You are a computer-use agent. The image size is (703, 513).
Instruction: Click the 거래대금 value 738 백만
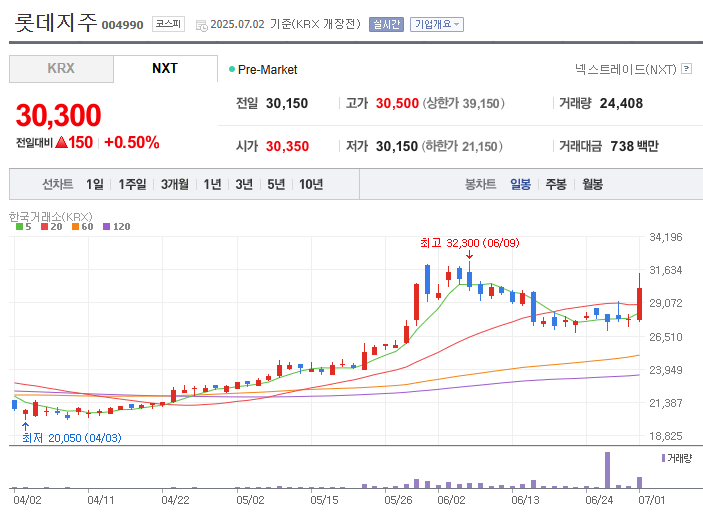pos(634,146)
